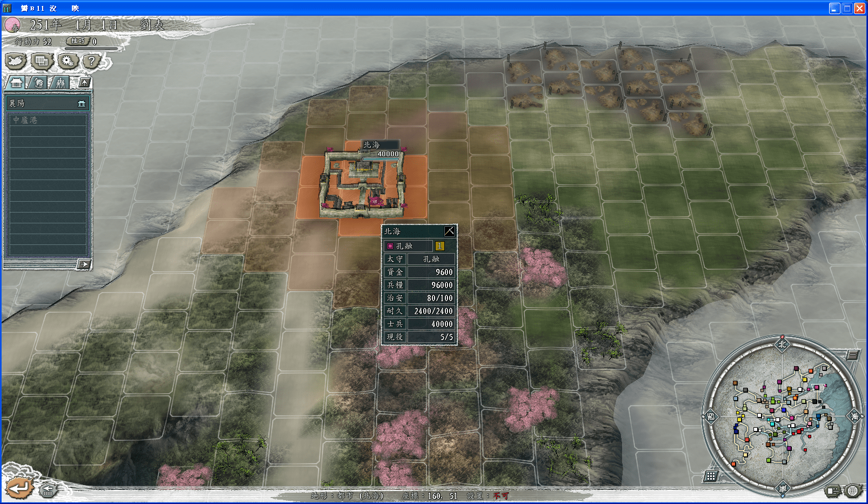Select 襄陽 in the city list
The height and width of the screenshot is (504, 868).
pyautogui.click(x=48, y=103)
